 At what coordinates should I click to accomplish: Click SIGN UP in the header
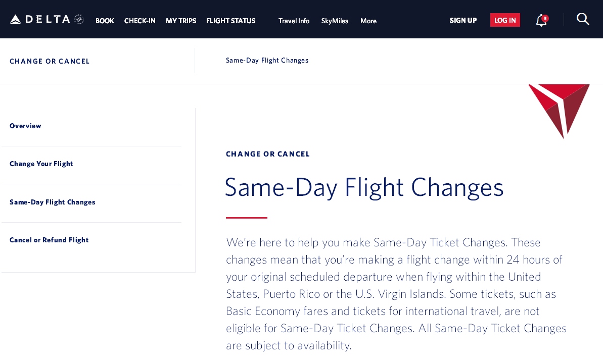point(462,20)
